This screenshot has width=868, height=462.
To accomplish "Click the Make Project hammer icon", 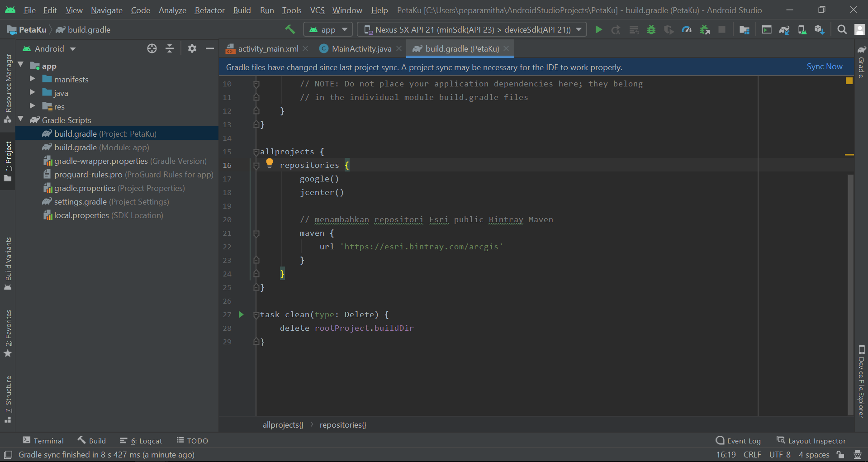I will pyautogui.click(x=290, y=29).
